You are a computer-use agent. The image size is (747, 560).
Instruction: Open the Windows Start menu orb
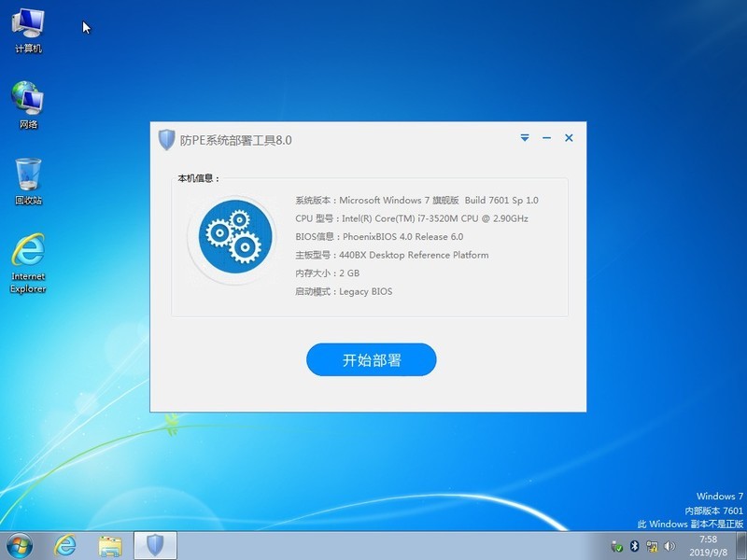click(x=19, y=546)
